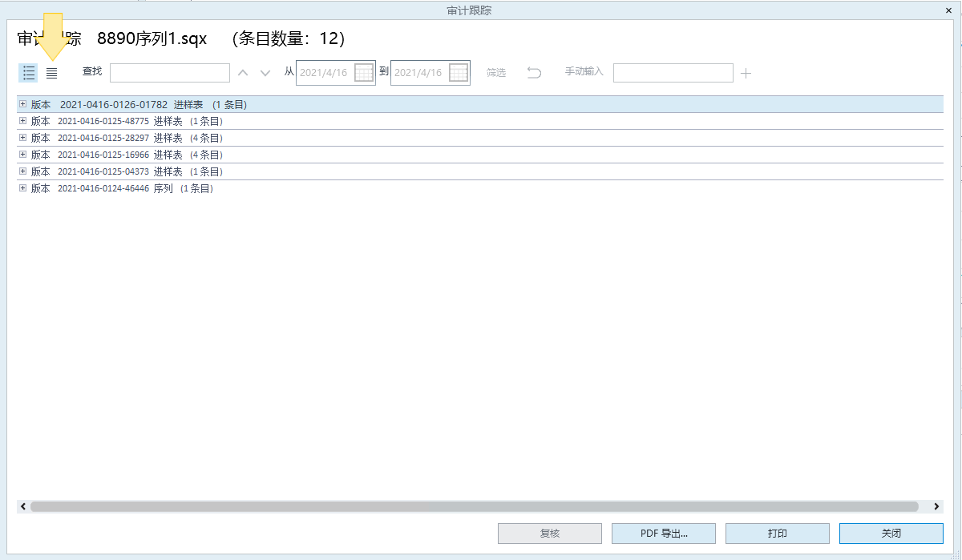
Task: Select text '2021-0416-0125-48775'
Action: (x=103, y=122)
